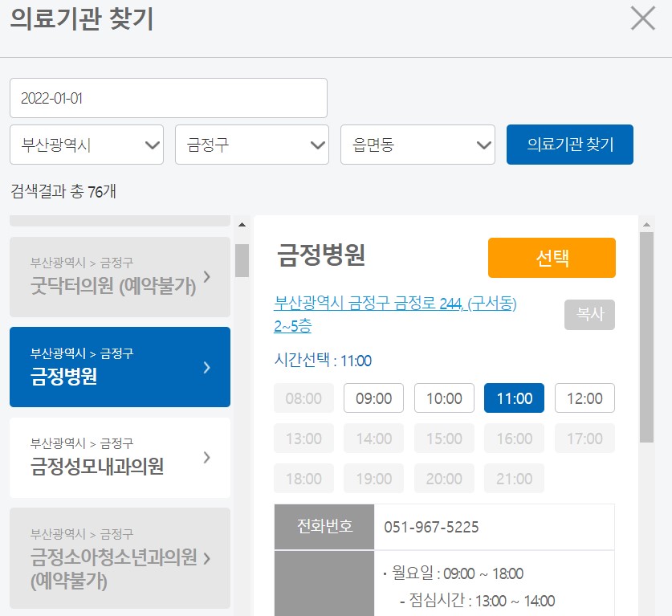This screenshot has height=616, width=672.
Task: Select 금정병원 list card
Action: pyautogui.click(x=120, y=367)
